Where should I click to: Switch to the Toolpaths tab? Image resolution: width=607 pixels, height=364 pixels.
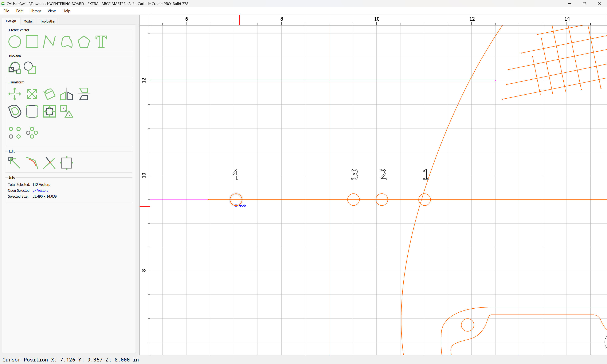pyautogui.click(x=47, y=21)
